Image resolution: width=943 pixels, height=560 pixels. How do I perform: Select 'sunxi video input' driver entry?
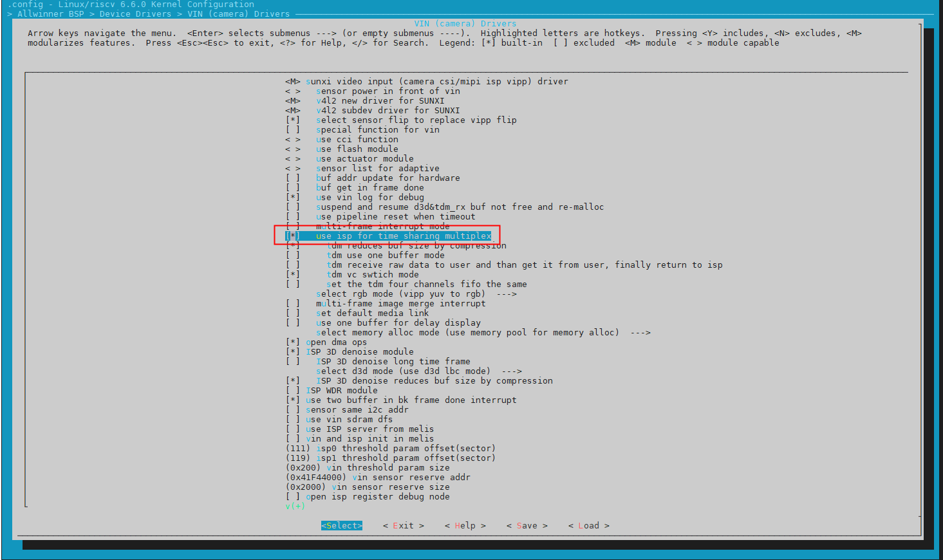436,82
